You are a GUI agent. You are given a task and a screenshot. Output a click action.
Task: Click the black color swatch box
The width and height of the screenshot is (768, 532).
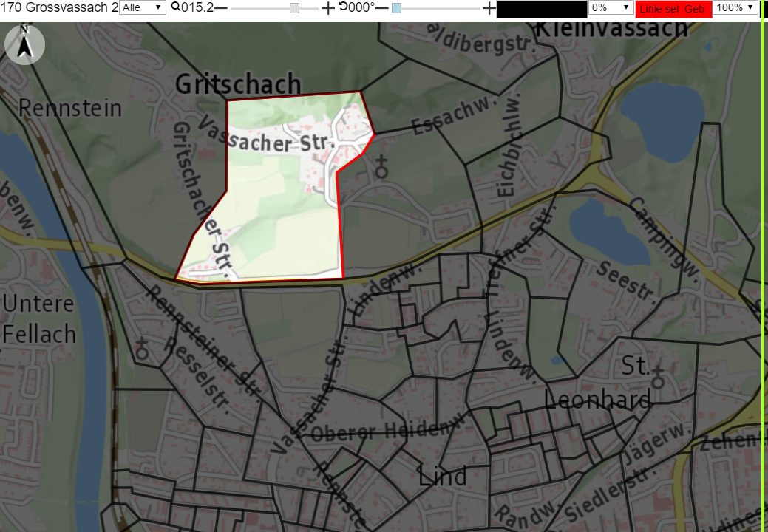click(x=542, y=10)
